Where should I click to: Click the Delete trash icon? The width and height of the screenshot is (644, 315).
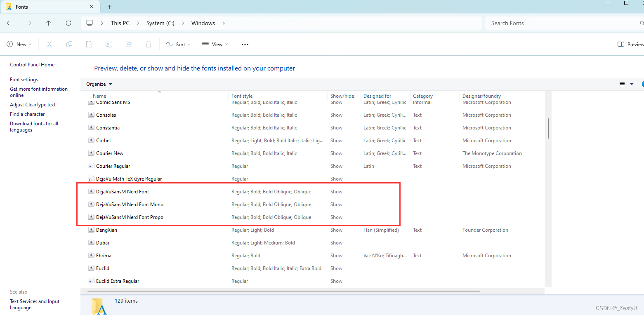point(149,44)
